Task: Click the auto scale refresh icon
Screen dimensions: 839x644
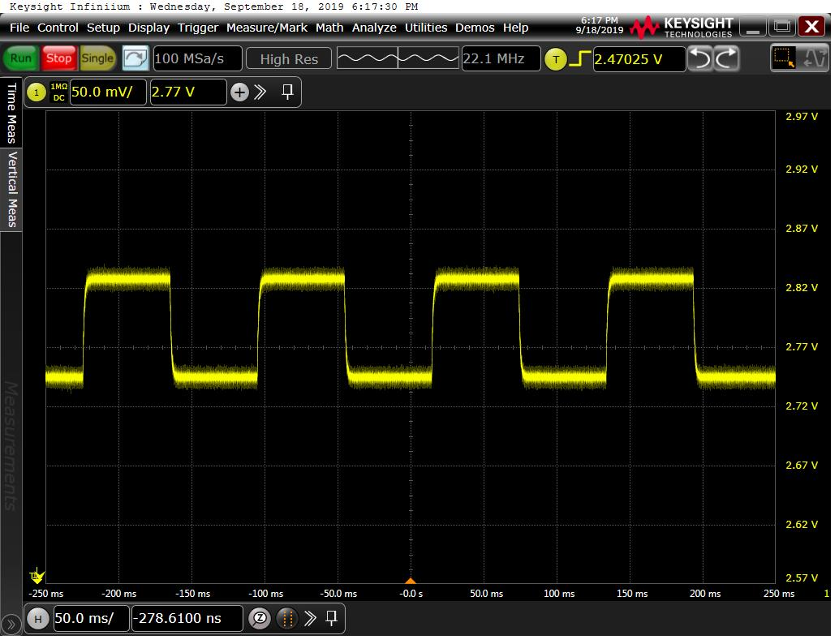Action: 136,59
